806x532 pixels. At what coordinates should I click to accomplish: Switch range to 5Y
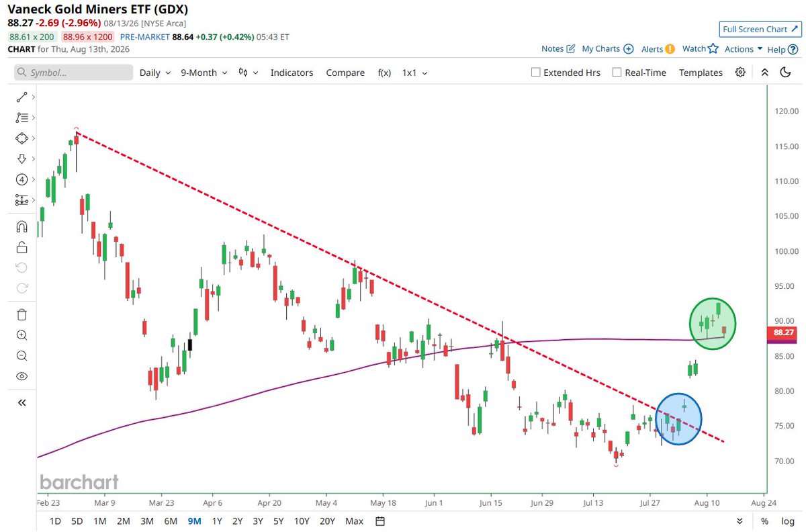tap(279, 521)
